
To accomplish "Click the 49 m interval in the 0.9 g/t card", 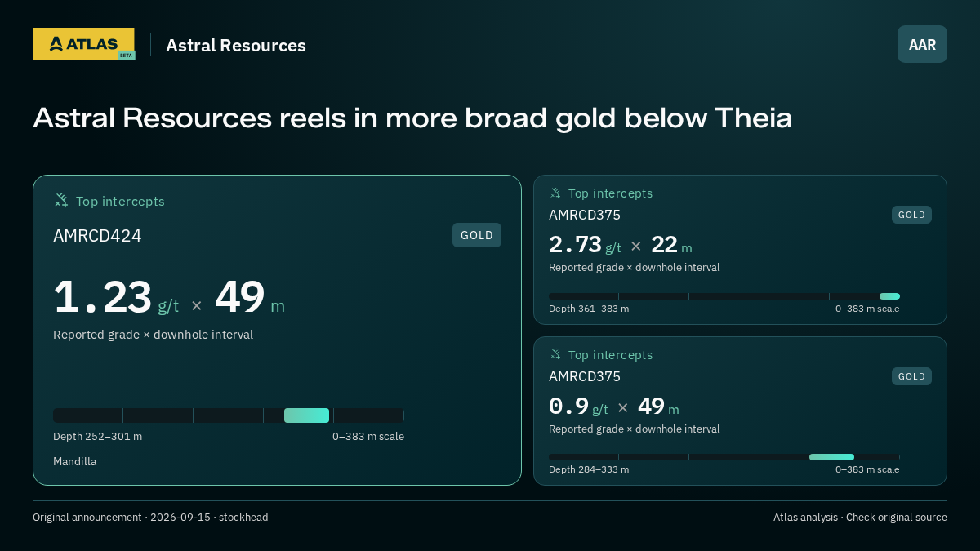I will click(x=658, y=407).
